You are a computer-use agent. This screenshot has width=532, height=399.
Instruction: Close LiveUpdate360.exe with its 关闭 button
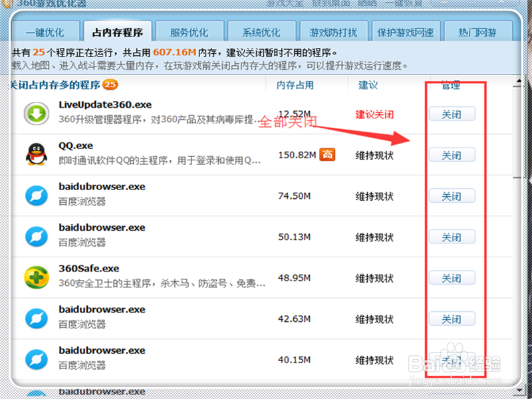point(452,114)
